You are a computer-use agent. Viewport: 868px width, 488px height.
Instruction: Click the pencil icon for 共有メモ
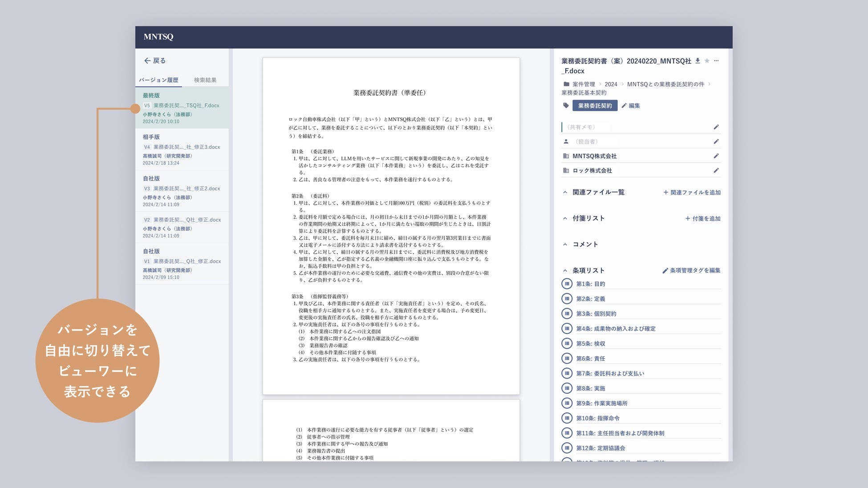click(x=716, y=127)
